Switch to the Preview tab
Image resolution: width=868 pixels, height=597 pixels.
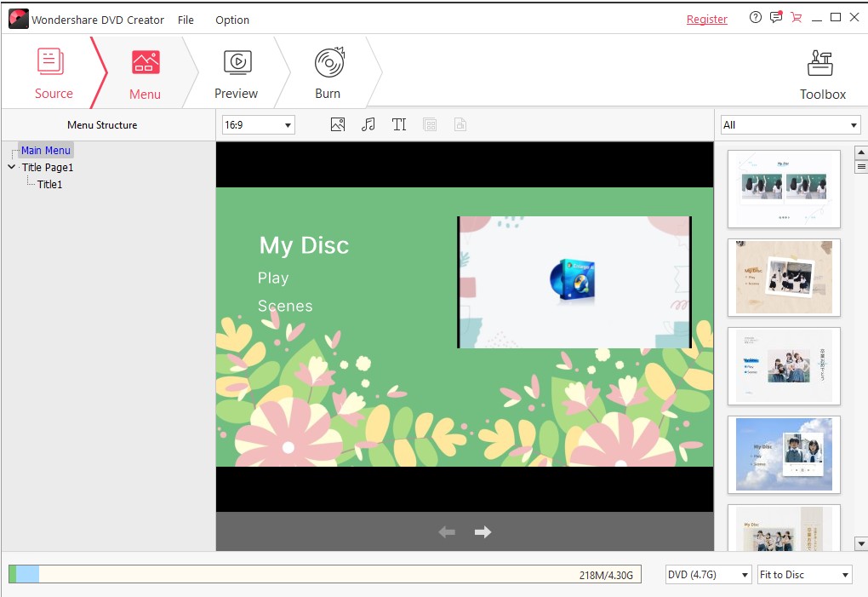pyautogui.click(x=236, y=72)
